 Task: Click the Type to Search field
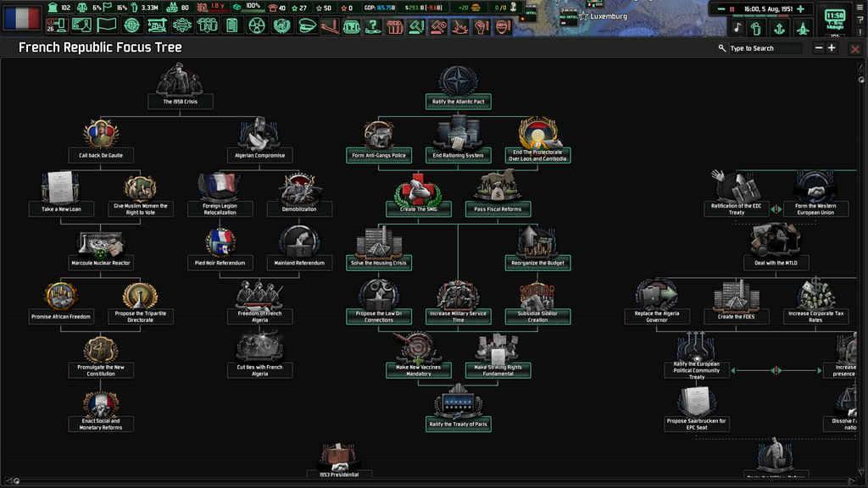[765, 48]
